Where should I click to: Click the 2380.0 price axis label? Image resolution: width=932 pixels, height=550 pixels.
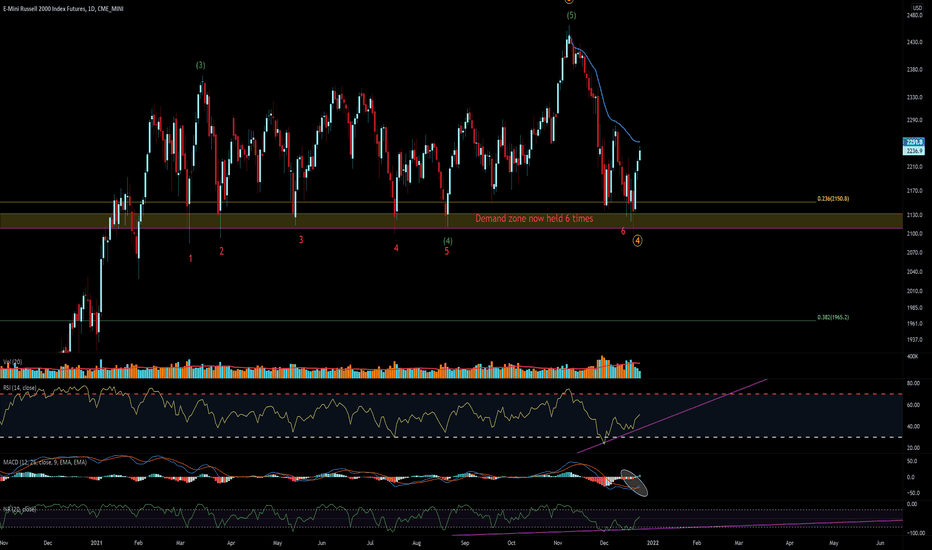pyautogui.click(x=914, y=70)
